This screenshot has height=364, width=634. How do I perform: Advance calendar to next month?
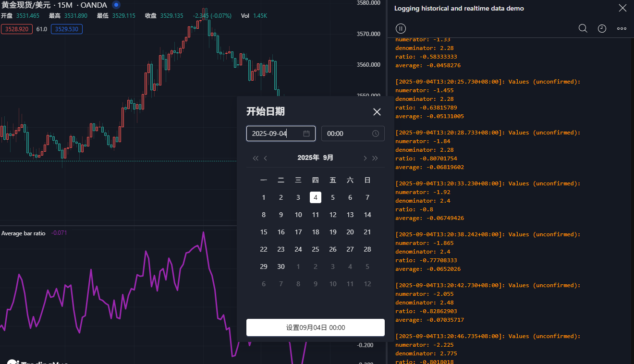[x=365, y=158]
